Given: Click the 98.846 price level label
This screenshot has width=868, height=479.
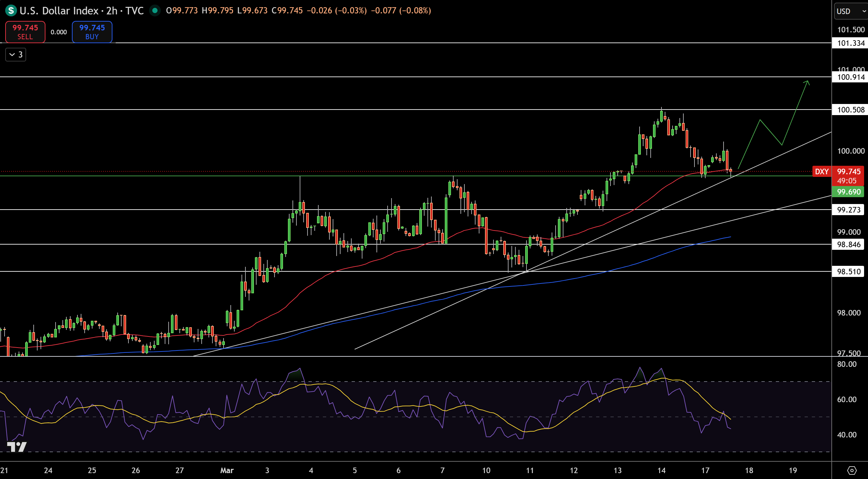Looking at the screenshot, I should click(848, 244).
